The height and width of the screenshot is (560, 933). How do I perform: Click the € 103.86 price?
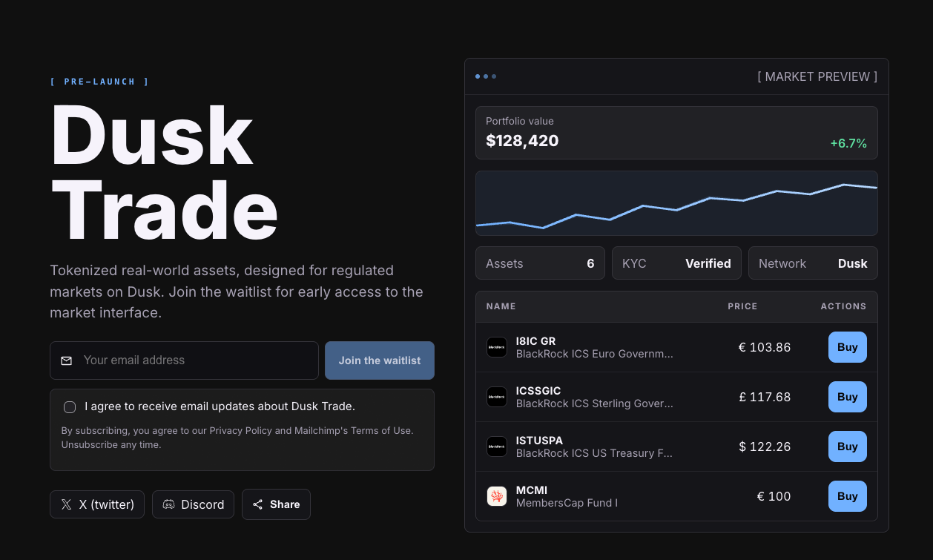click(765, 347)
